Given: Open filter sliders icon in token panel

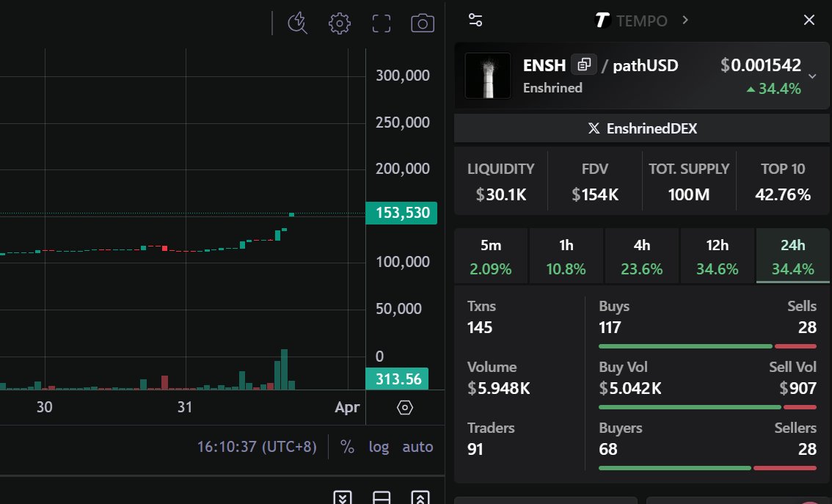Looking at the screenshot, I should click(x=475, y=20).
